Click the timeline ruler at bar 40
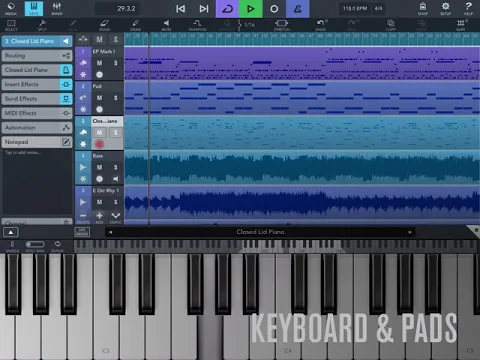Screen dimensions: 480x360 (x=247, y=35)
